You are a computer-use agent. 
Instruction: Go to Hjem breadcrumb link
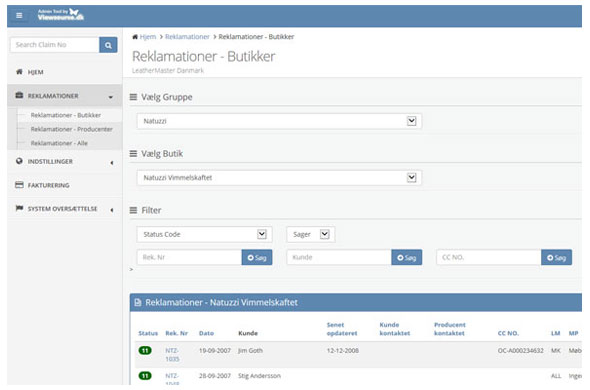point(148,37)
